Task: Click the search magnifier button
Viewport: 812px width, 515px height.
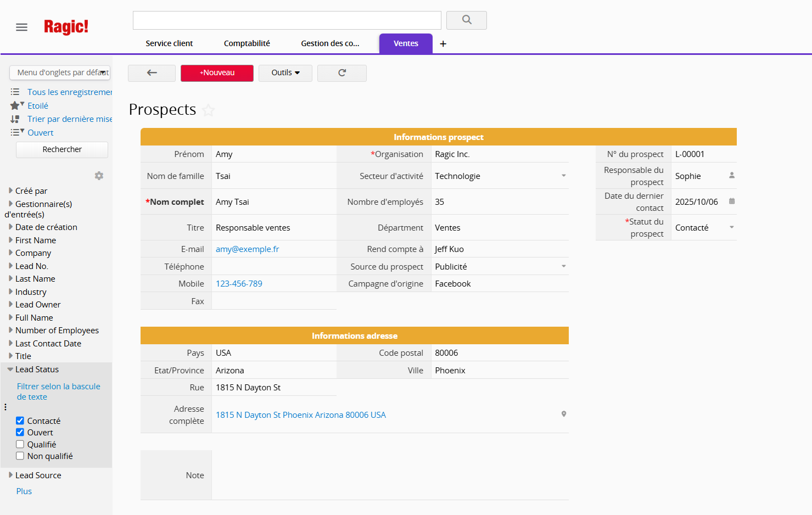Action: [466, 20]
